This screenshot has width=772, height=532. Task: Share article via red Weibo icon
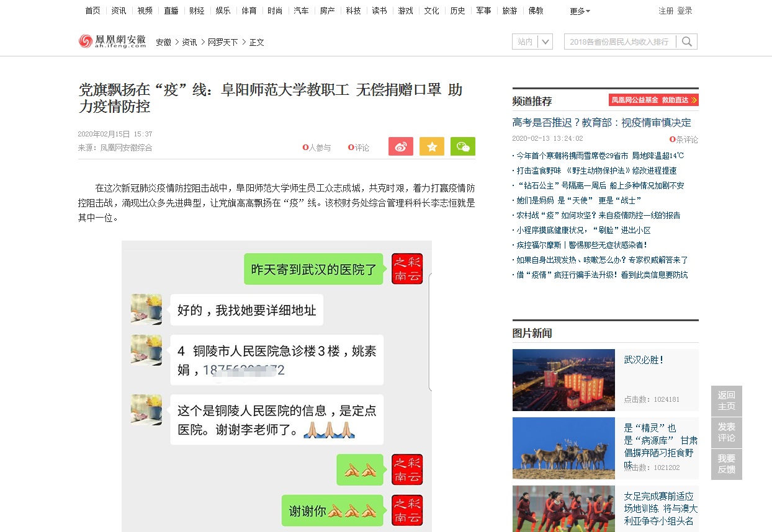pos(400,146)
